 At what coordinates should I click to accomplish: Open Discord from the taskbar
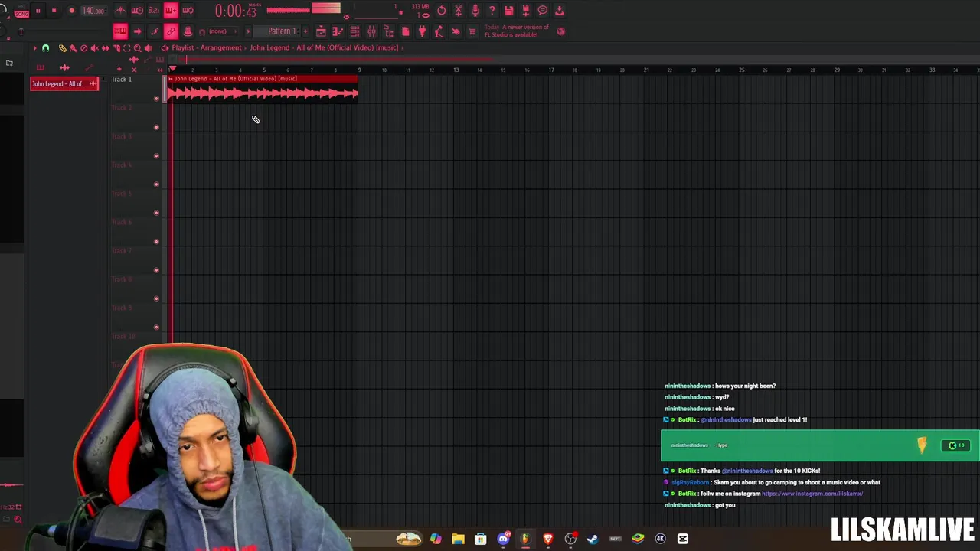click(503, 539)
